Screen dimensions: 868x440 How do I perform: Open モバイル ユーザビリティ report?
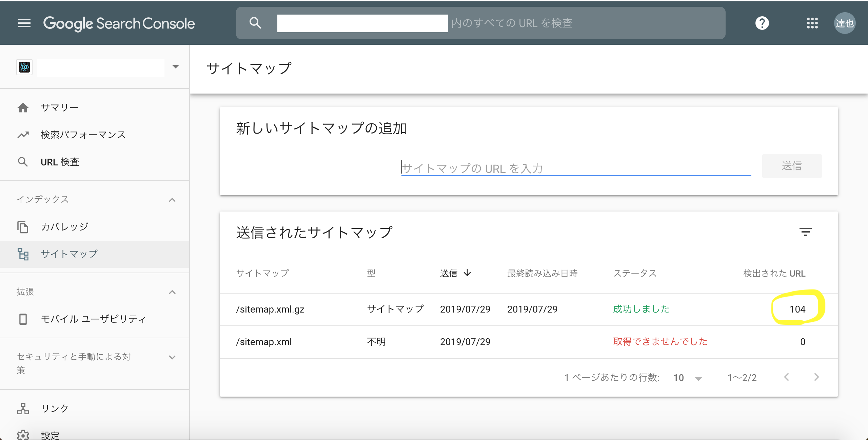[93, 319]
